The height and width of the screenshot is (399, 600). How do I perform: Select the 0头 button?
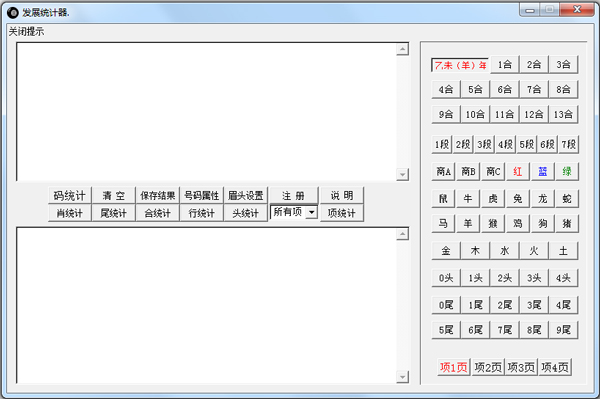click(x=446, y=278)
